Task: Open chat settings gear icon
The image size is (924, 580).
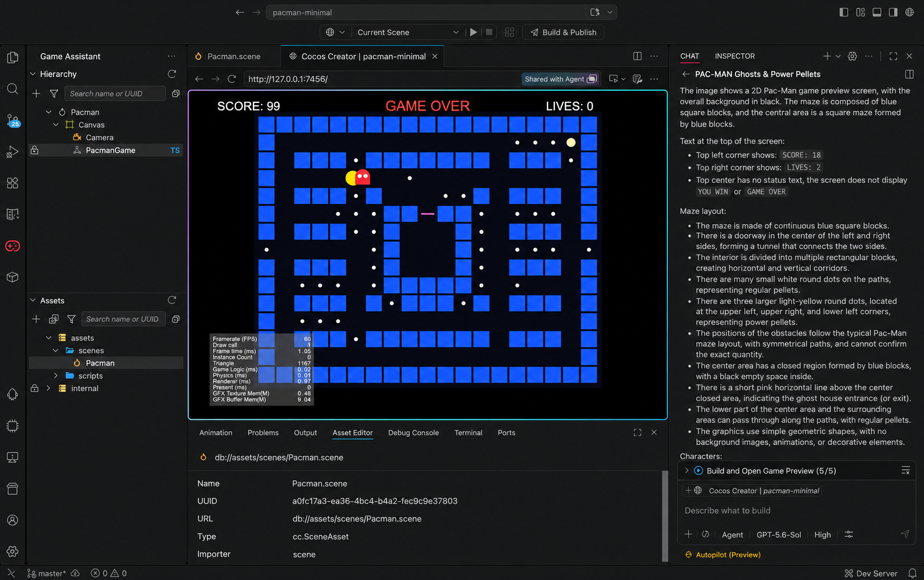Action: point(852,56)
